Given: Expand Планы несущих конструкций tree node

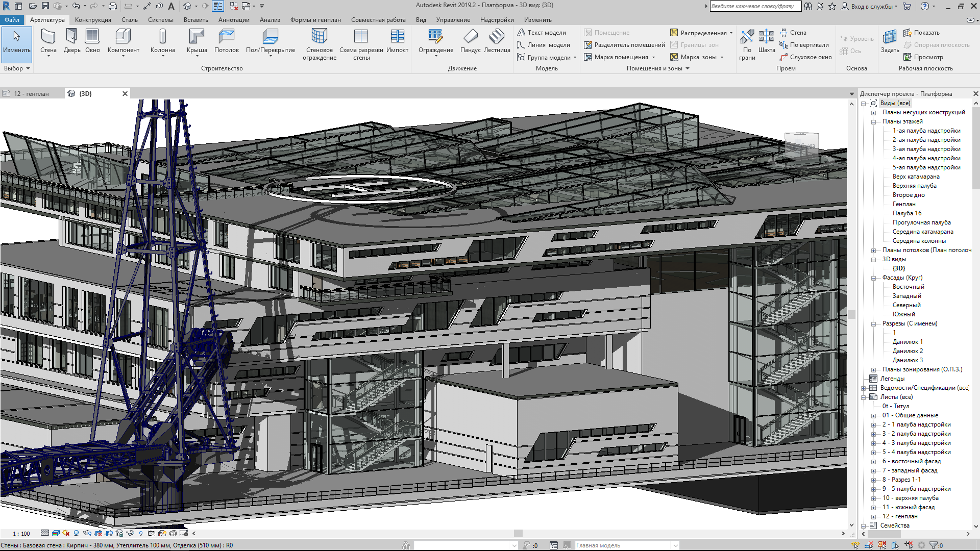Looking at the screenshot, I should [x=873, y=113].
